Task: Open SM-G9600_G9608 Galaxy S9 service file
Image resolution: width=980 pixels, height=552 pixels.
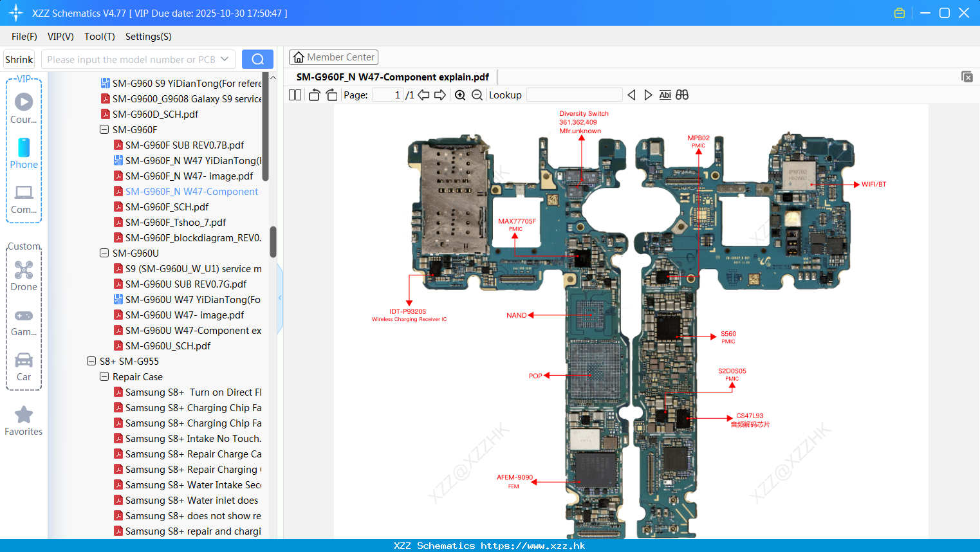Action: click(x=187, y=98)
